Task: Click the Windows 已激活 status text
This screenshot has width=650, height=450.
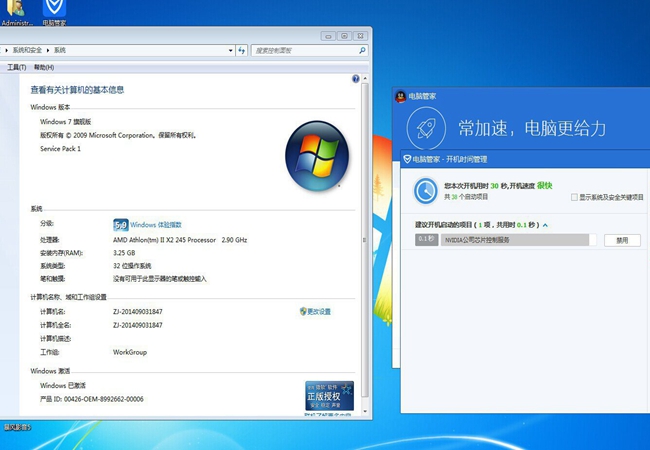Action: (63, 385)
